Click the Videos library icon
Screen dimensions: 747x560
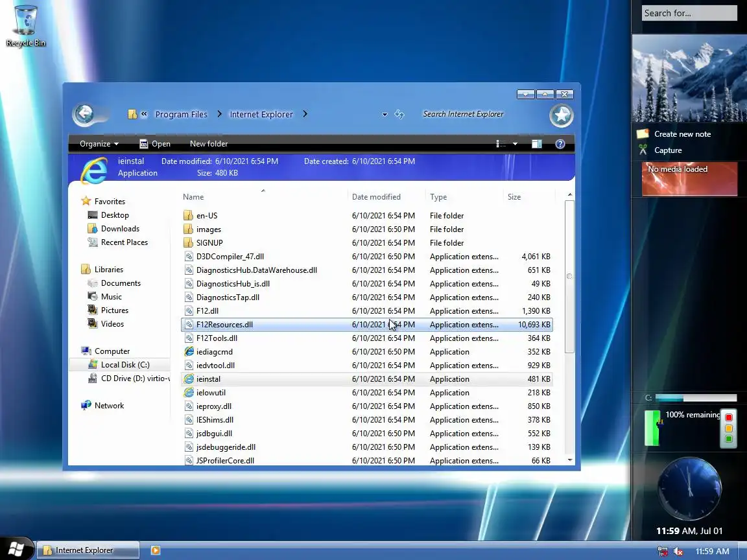93,323
